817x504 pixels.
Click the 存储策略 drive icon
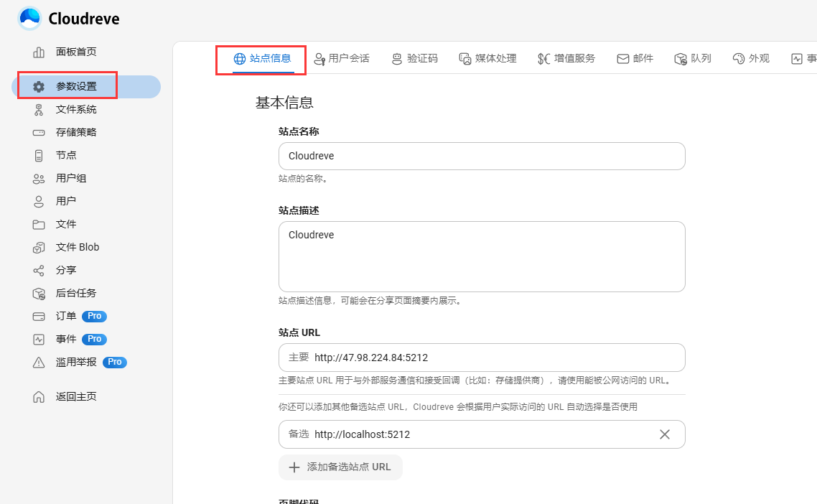click(39, 132)
